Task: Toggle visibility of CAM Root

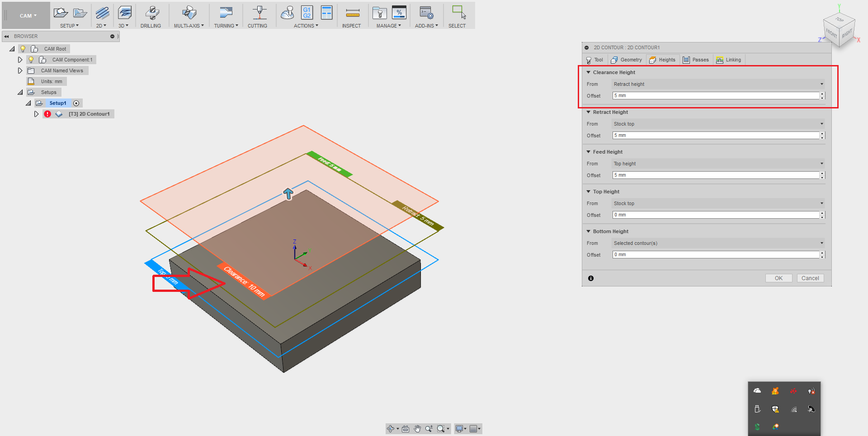Action: [x=23, y=48]
